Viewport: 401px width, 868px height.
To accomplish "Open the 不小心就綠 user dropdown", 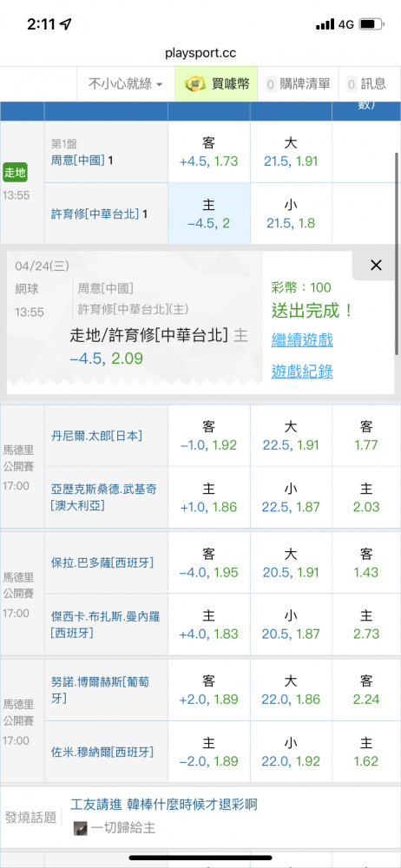I will pos(126,84).
